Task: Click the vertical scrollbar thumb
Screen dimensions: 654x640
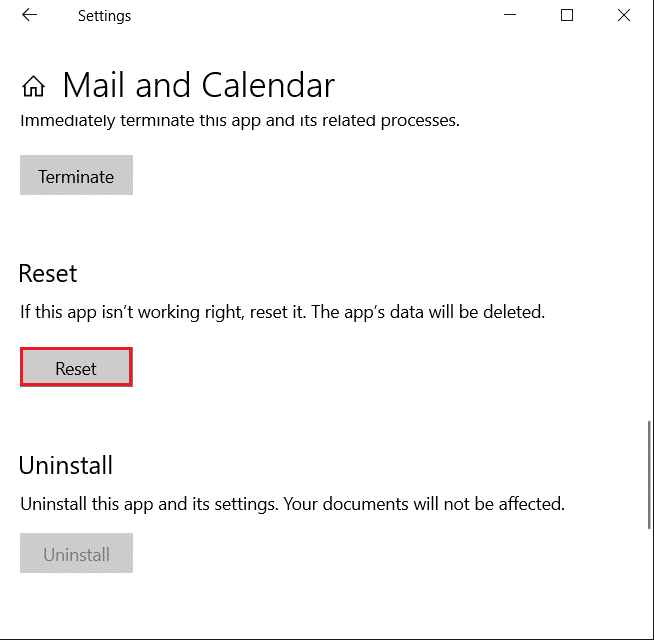Action: 649,475
